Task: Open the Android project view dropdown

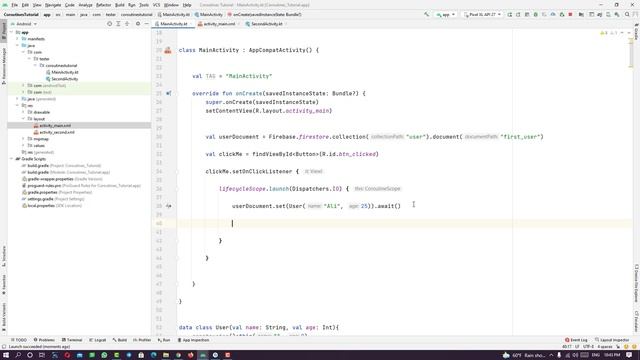Action: pos(24,24)
